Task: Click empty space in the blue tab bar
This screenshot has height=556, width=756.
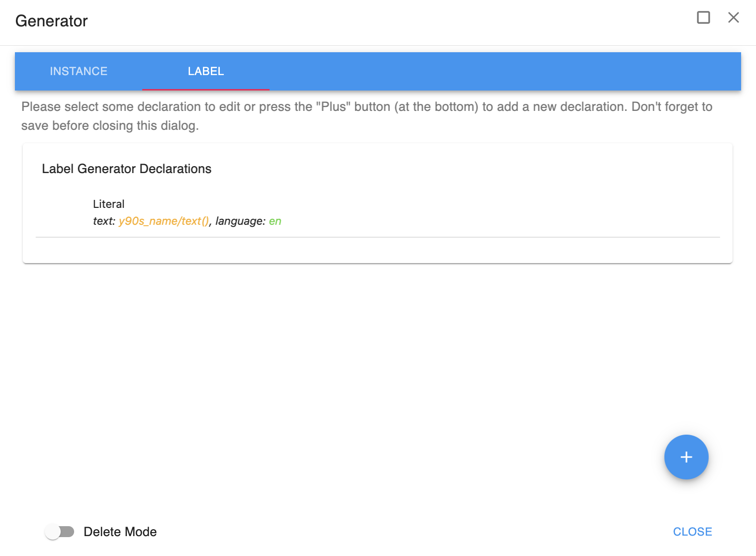Action: [497, 71]
